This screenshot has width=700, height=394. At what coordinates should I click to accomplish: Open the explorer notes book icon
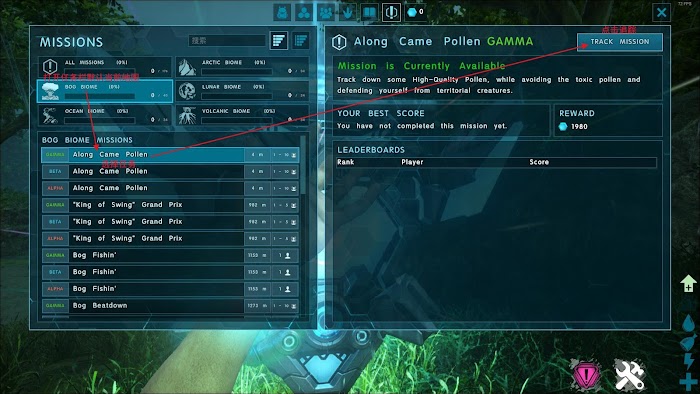369,12
